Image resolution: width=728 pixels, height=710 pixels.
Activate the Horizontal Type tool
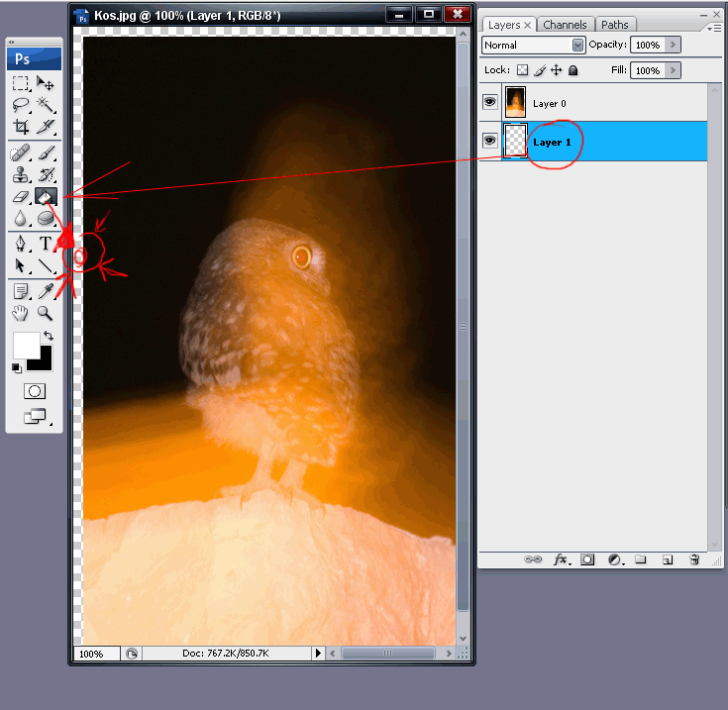point(46,244)
